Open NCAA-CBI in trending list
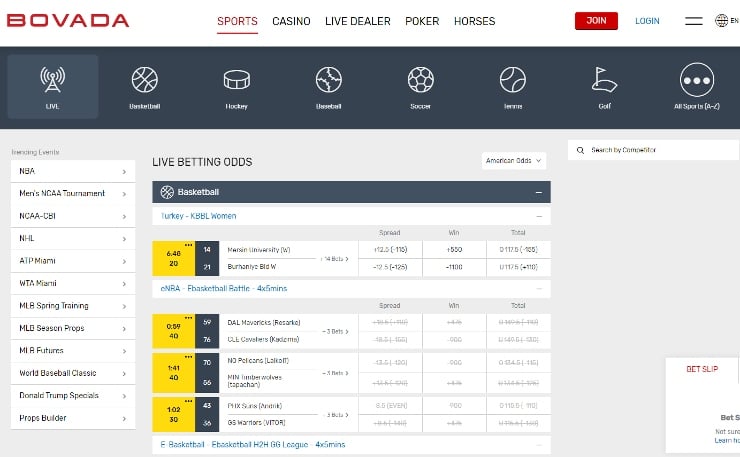740x457 pixels. [73, 216]
